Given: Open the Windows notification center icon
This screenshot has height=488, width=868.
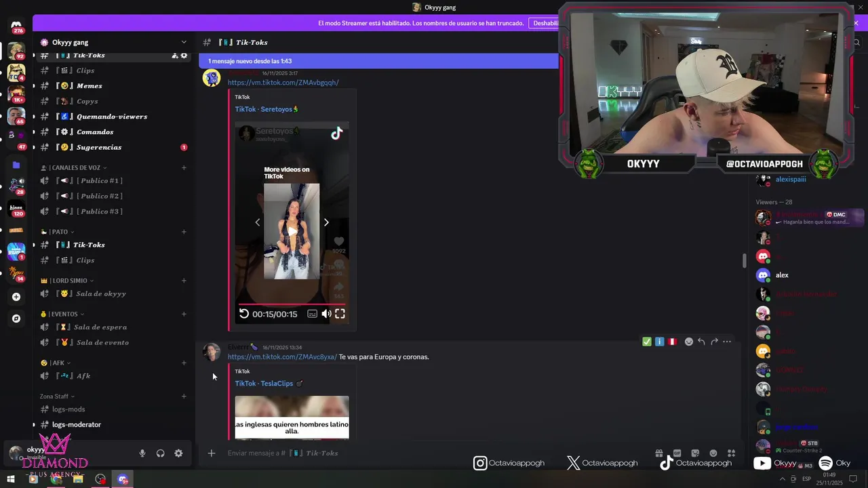Looking at the screenshot, I should coord(854,479).
